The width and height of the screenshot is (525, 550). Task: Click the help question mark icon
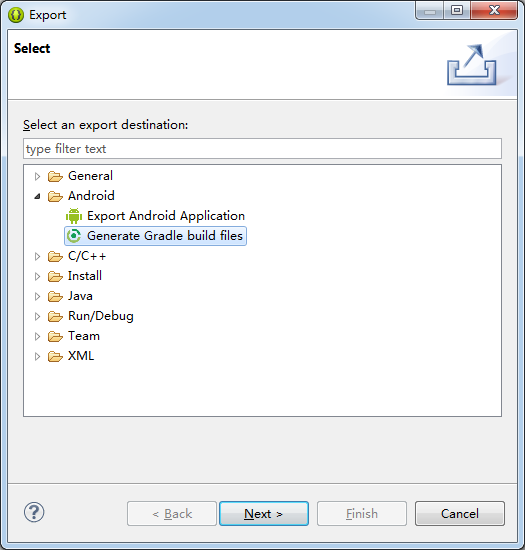click(x=34, y=512)
